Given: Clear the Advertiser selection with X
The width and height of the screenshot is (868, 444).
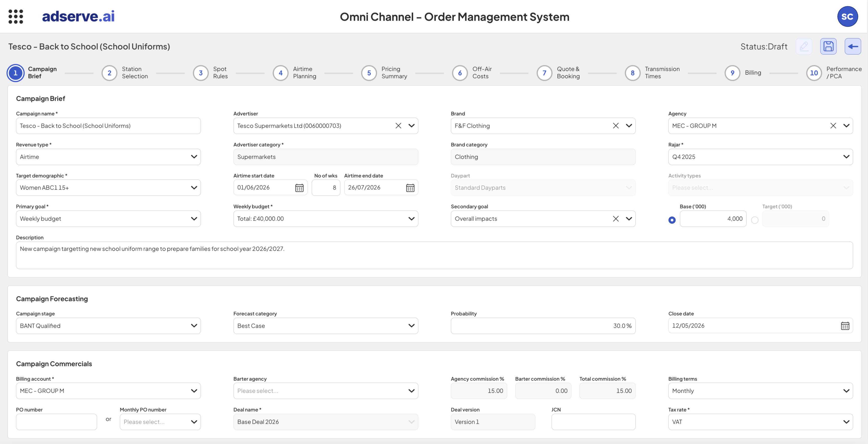Looking at the screenshot, I should 398,126.
